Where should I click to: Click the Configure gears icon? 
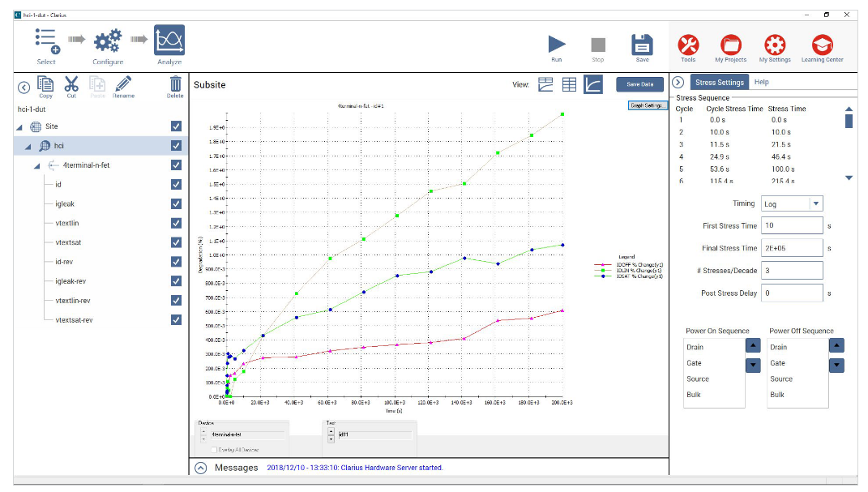pyautogui.click(x=108, y=41)
